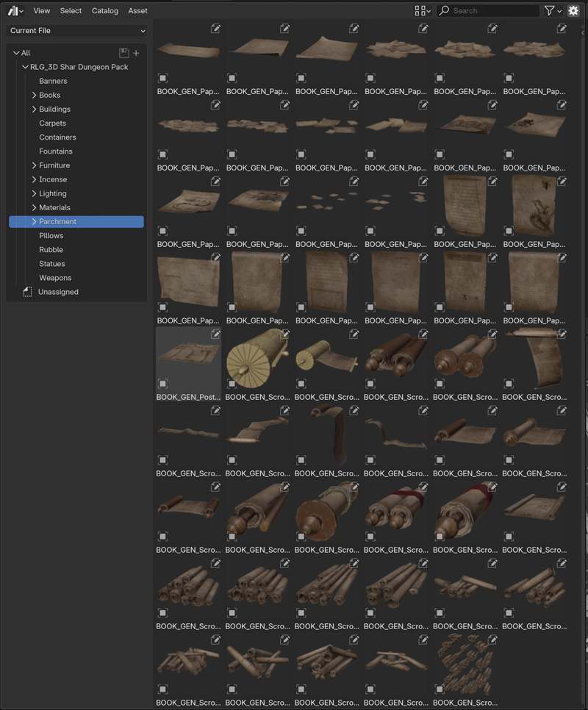Open the View menu
Screen dimensions: 588x710
click(41, 10)
